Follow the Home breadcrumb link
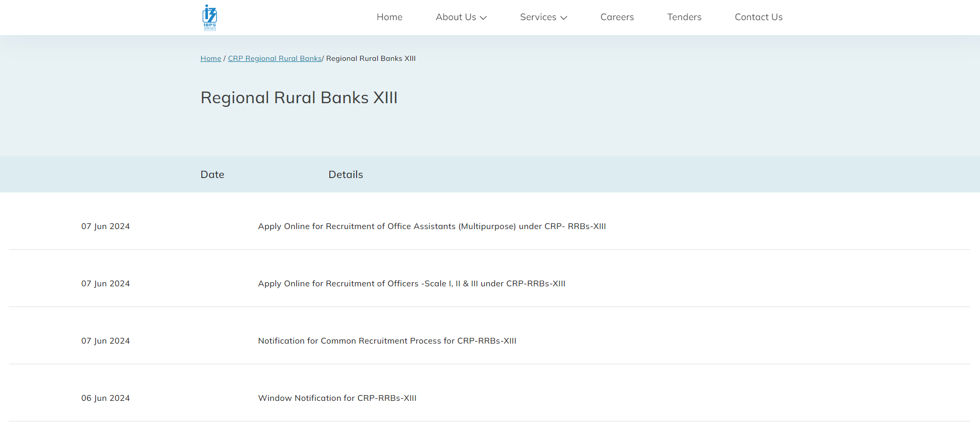This screenshot has height=438, width=980. [211, 58]
